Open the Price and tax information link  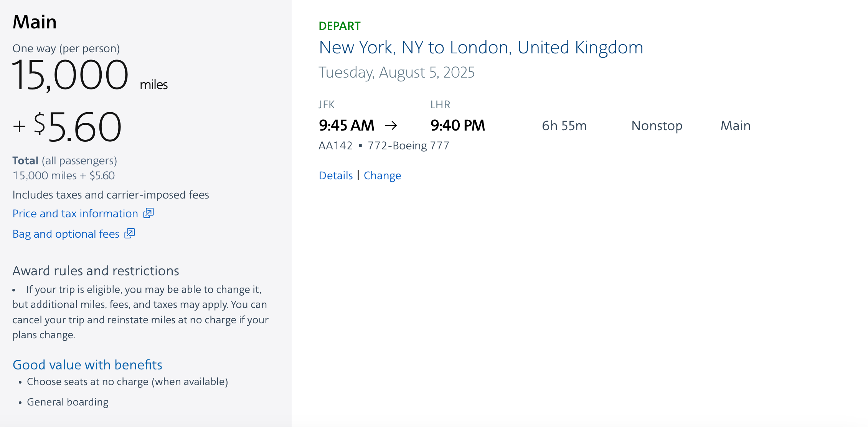click(x=75, y=213)
